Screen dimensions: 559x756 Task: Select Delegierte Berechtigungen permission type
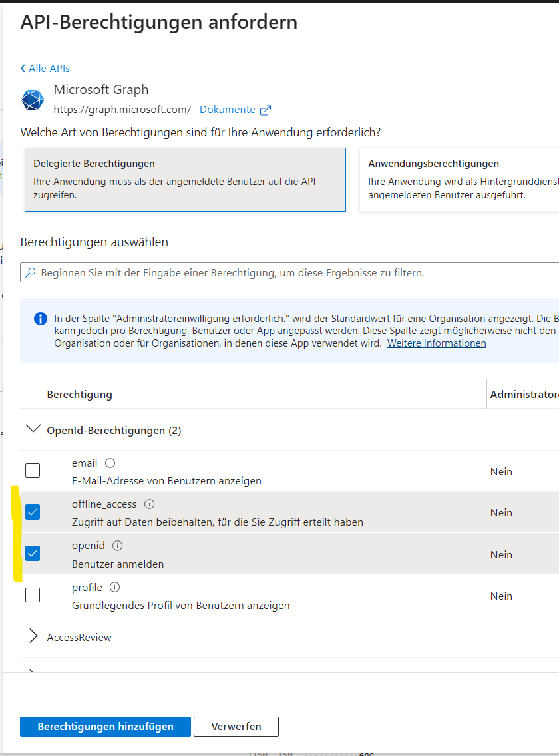[x=185, y=180]
